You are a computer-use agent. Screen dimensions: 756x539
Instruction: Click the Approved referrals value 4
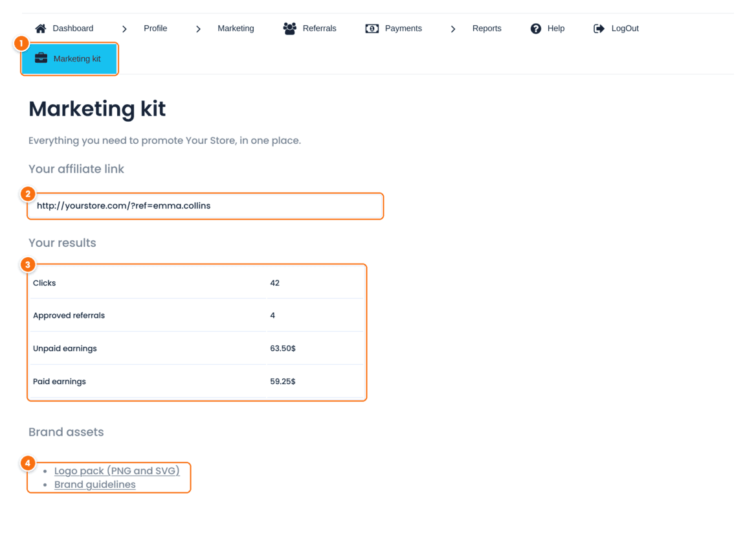click(x=272, y=315)
